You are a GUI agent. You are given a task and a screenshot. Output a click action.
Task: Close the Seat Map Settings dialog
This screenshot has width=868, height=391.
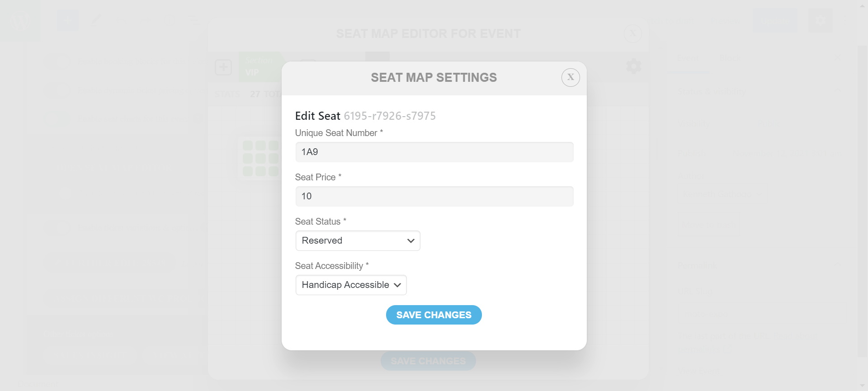[x=571, y=77]
